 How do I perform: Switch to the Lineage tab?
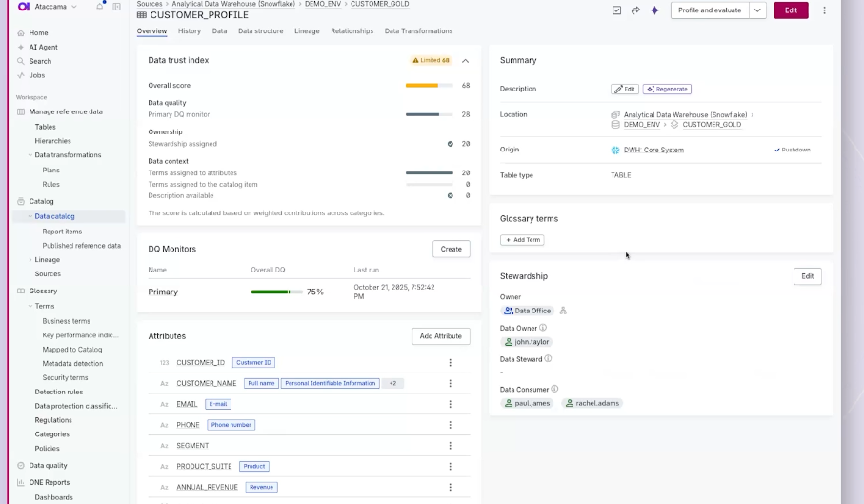[307, 31]
